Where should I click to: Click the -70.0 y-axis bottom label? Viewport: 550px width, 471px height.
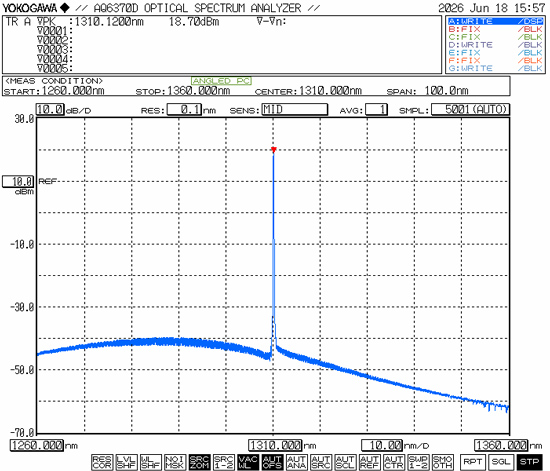[22, 432]
